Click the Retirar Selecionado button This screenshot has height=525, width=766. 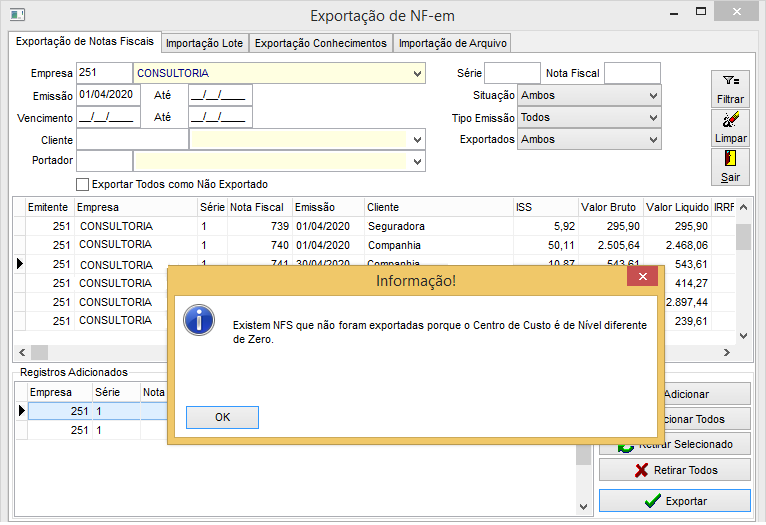(674, 444)
